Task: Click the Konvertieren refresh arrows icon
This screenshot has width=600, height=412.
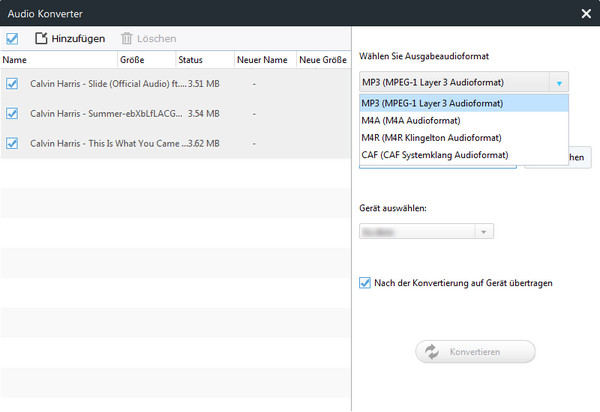Action: click(x=432, y=352)
